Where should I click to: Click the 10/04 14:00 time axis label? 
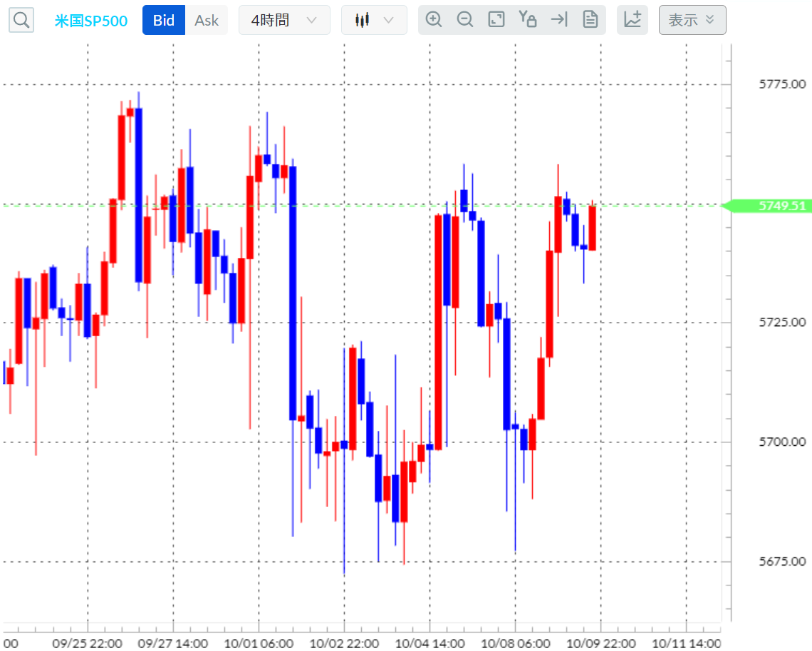(430, 643)
